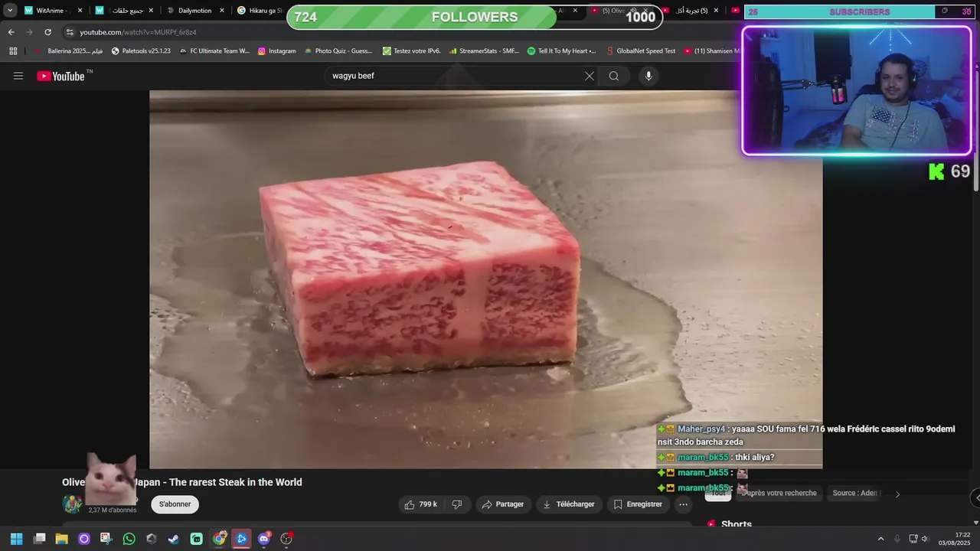The image size is (980, 551).
Task: Open site information icon beside URL
Action: pyautogui.click(x=70, y=32)
